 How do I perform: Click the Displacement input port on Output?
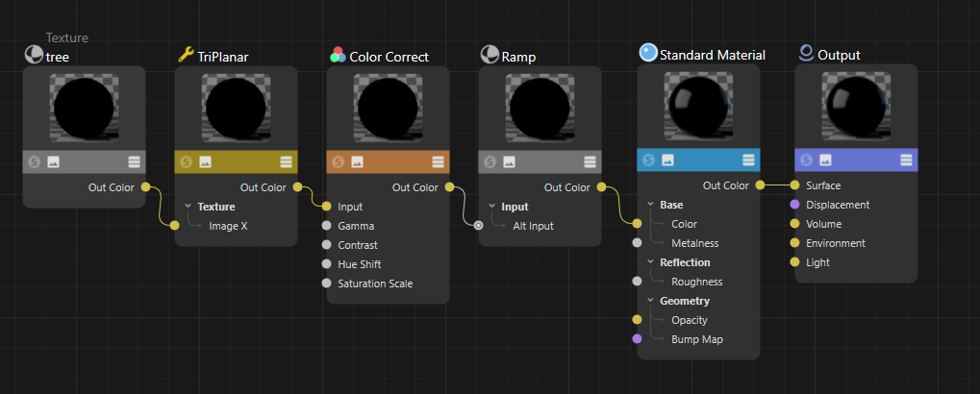[x=794, y=204]
